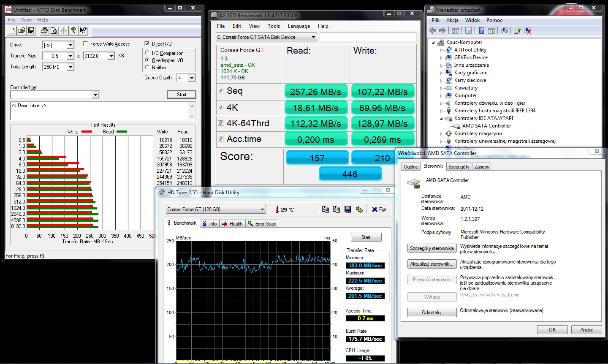Screen dimensions: 608x364
Task: Open the Total Length dropdown
Action: (71, 67)
